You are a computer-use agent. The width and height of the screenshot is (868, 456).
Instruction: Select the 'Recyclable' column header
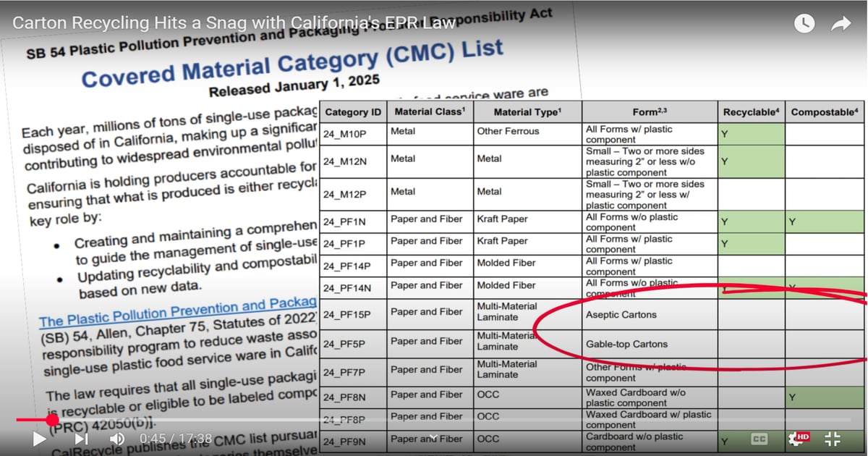click(752, 112)
